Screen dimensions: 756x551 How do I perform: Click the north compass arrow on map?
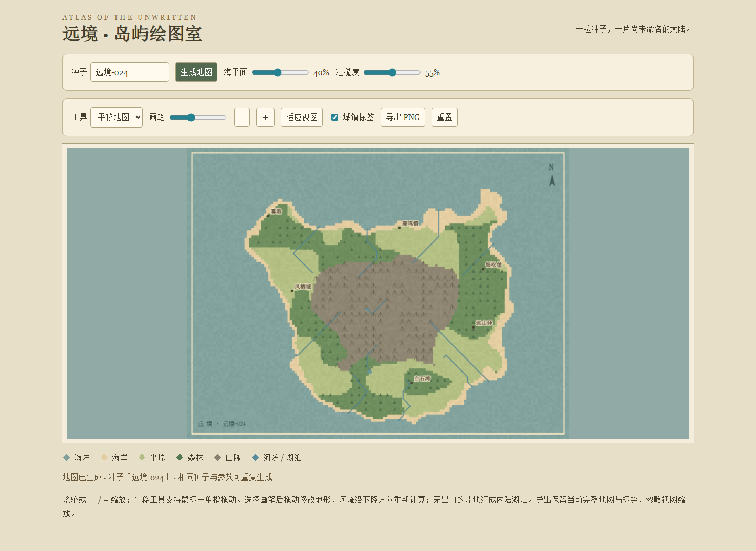pos(552,181)
